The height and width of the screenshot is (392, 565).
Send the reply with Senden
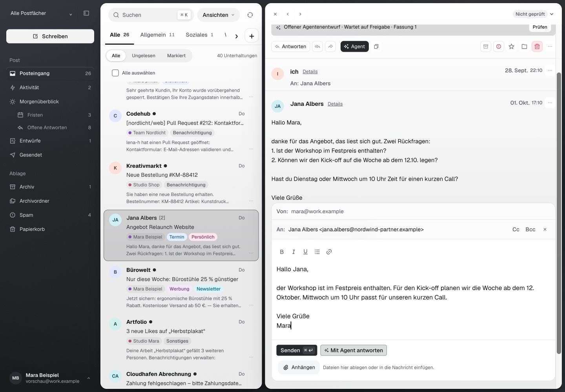pyautogui.click(x=297, y=350)
